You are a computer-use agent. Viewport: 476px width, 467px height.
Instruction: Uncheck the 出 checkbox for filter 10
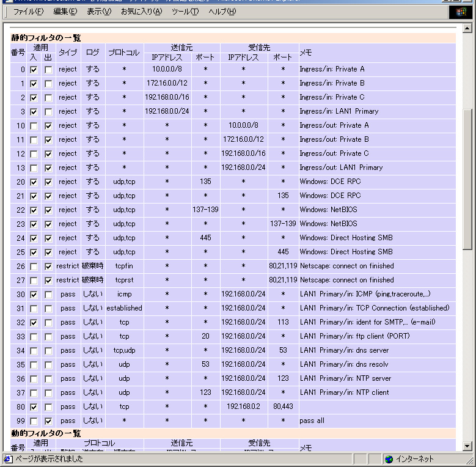(48, 126)
